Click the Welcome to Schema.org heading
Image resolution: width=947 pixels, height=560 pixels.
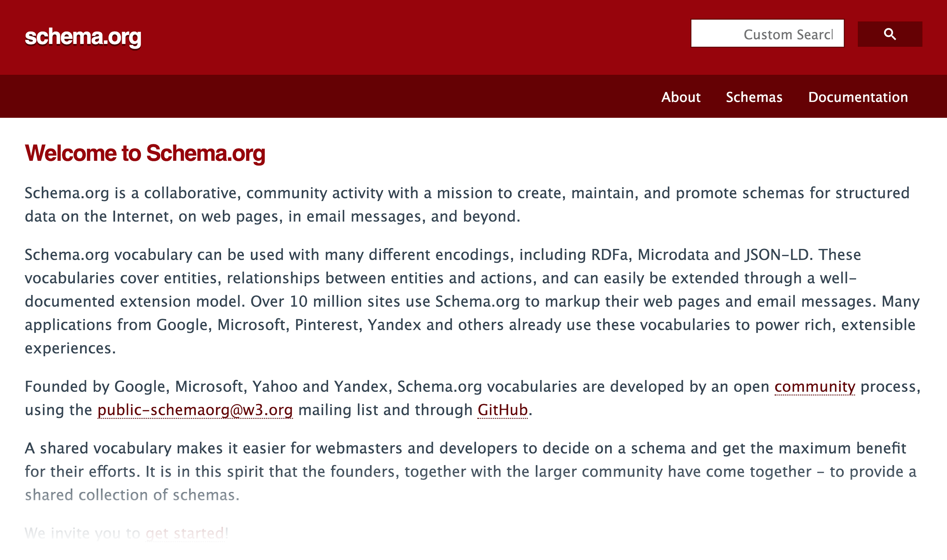(x=145, y=153)
